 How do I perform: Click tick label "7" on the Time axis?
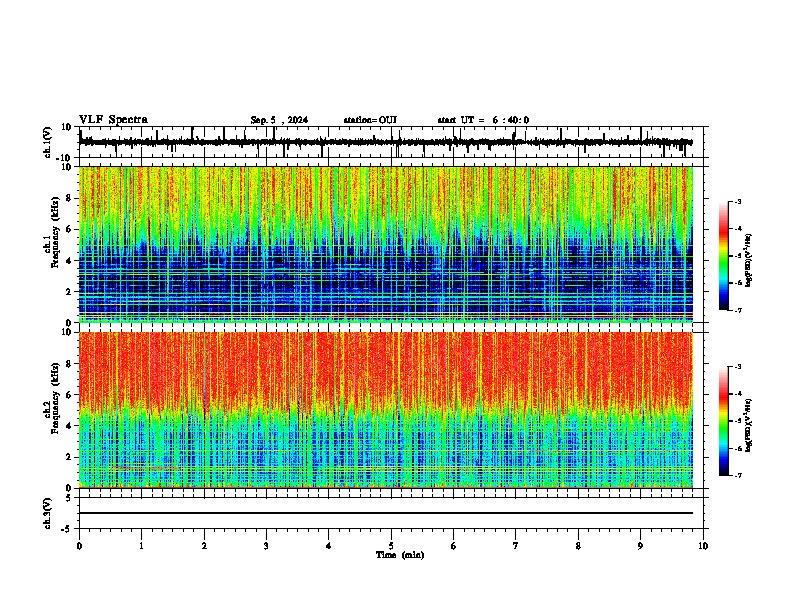coord(516,546)
